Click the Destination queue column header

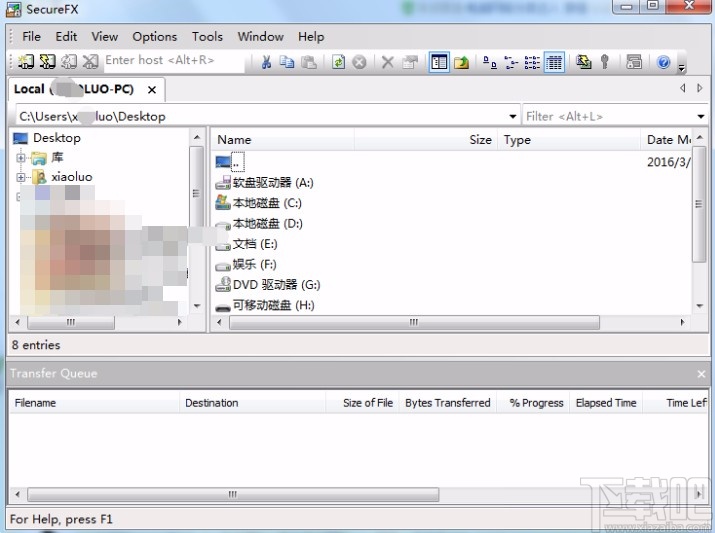point(253,403)
